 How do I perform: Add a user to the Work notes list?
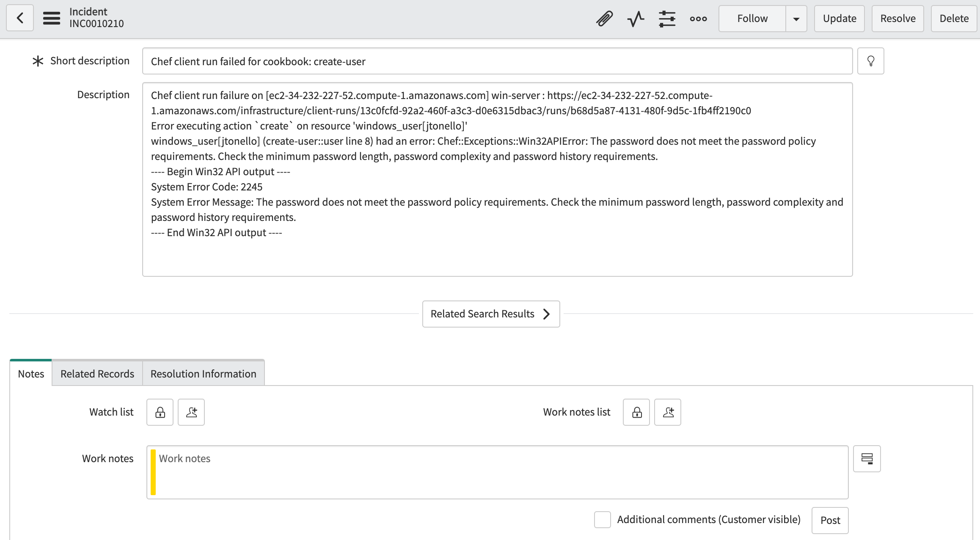pyautogui.click(x=667, y=412)
